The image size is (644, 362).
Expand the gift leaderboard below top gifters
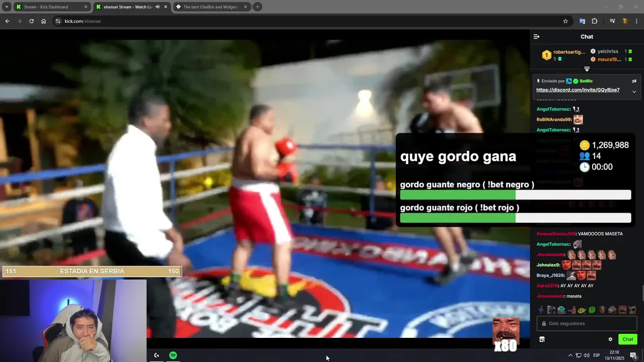(x=587, y=69)
